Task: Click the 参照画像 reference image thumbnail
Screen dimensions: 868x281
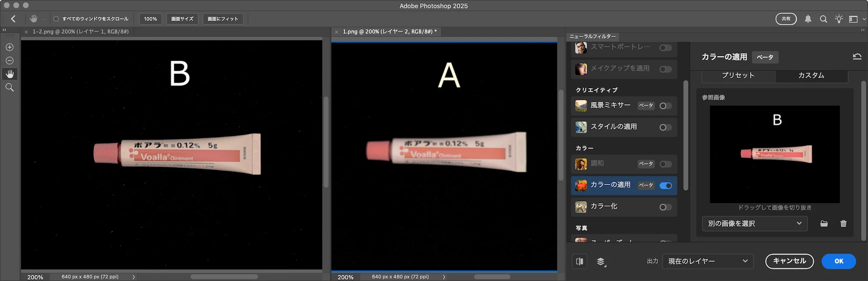Action: click(x=774, y=154)
